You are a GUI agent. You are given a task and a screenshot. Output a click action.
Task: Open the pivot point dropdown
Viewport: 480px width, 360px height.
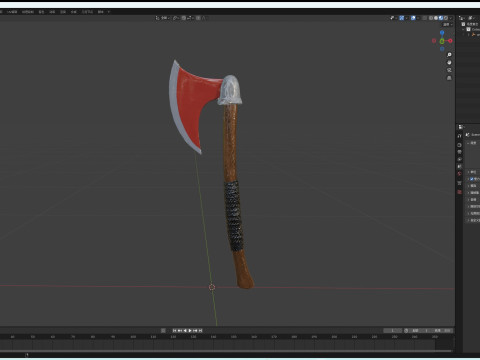coord(176,18)
